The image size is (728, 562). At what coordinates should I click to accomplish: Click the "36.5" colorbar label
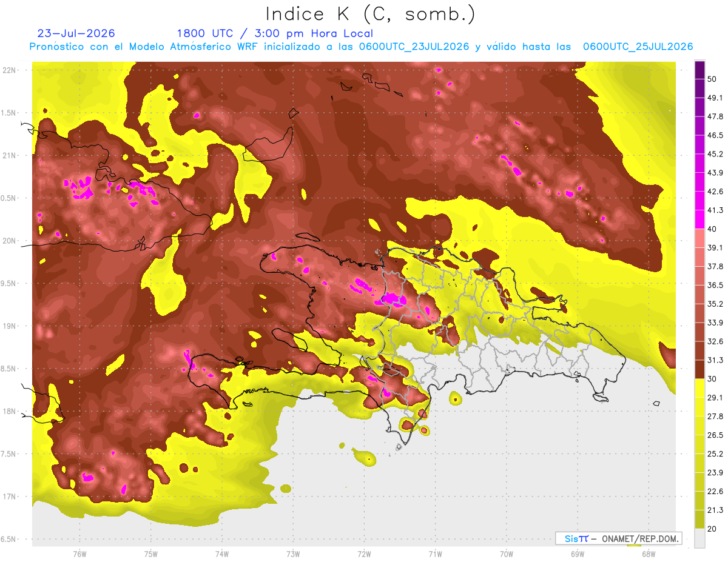[715, 285]
